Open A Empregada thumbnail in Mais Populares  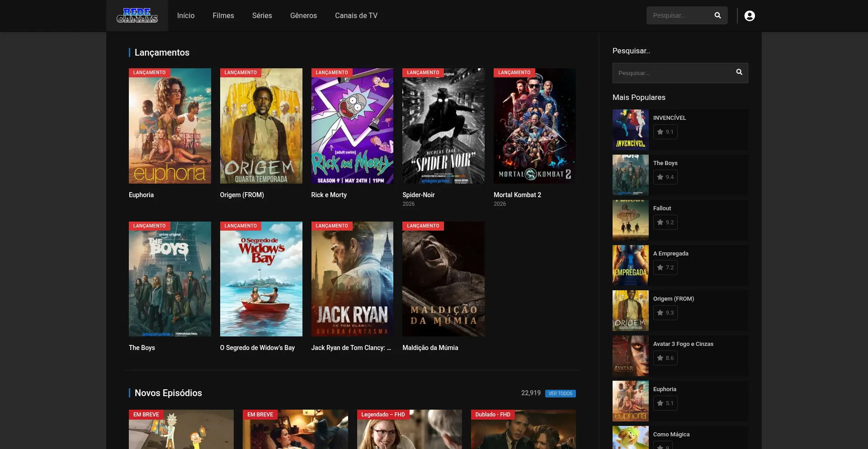click(x=631, y=265)
